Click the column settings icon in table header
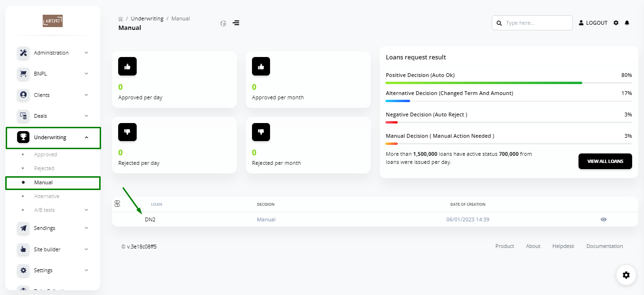This screenshot has height=295, width=644. 117,204
